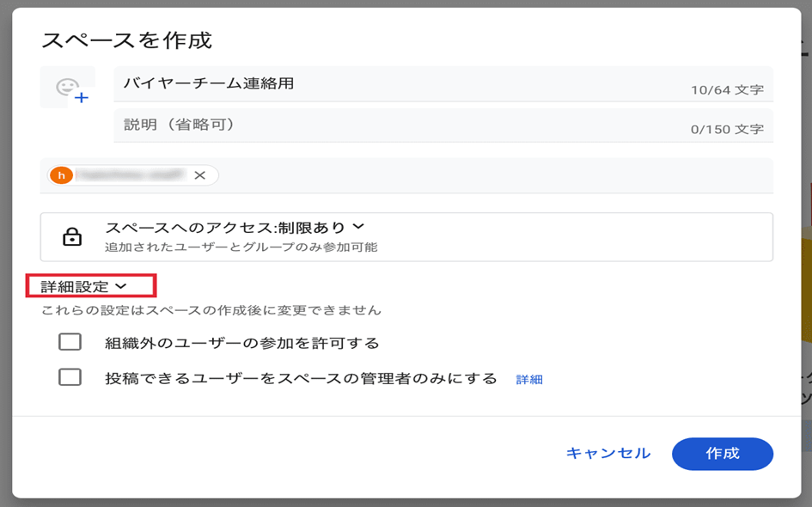Click the arrow beside 詳細設定

coord(120,287)
